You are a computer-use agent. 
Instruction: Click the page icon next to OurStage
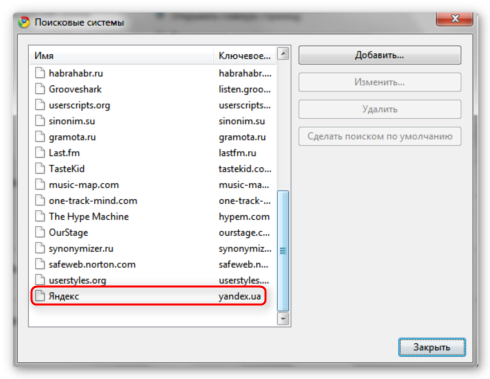[40, 232]
